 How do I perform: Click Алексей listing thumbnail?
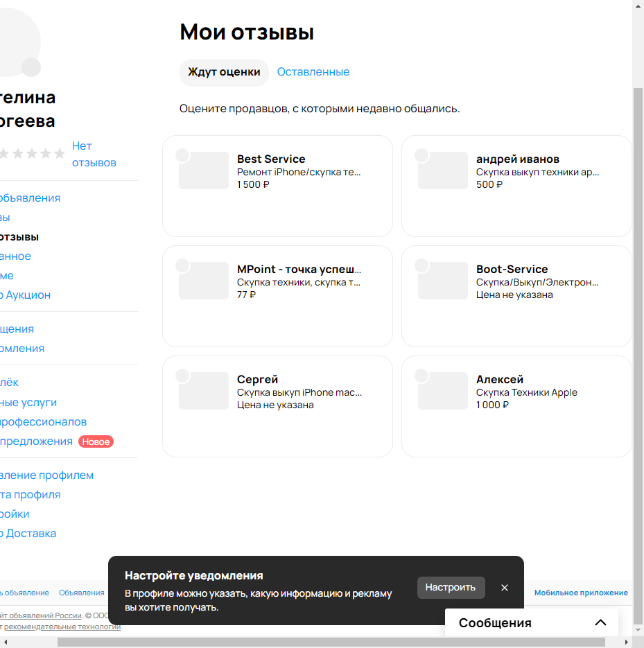[x=443, y=391]
